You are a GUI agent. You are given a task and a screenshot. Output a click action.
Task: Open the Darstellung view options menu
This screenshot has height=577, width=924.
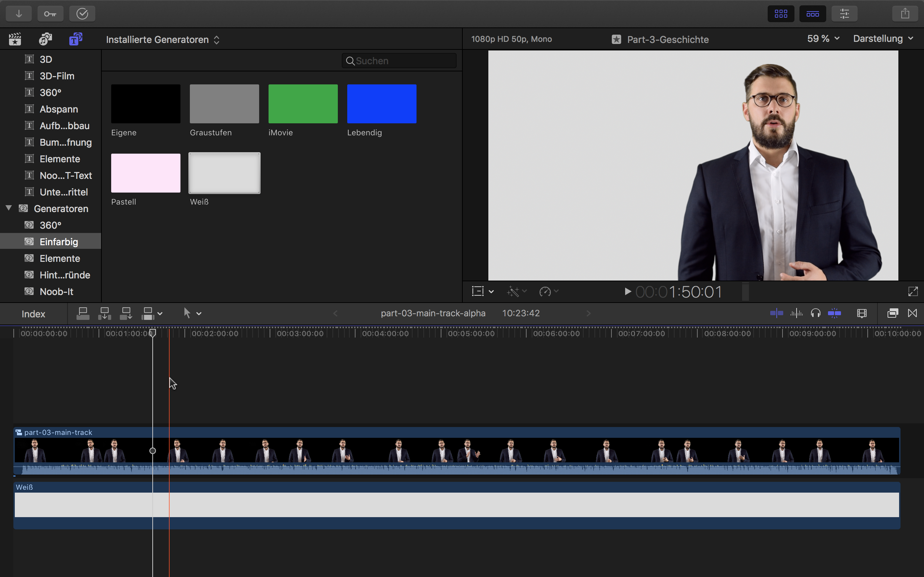883,39
